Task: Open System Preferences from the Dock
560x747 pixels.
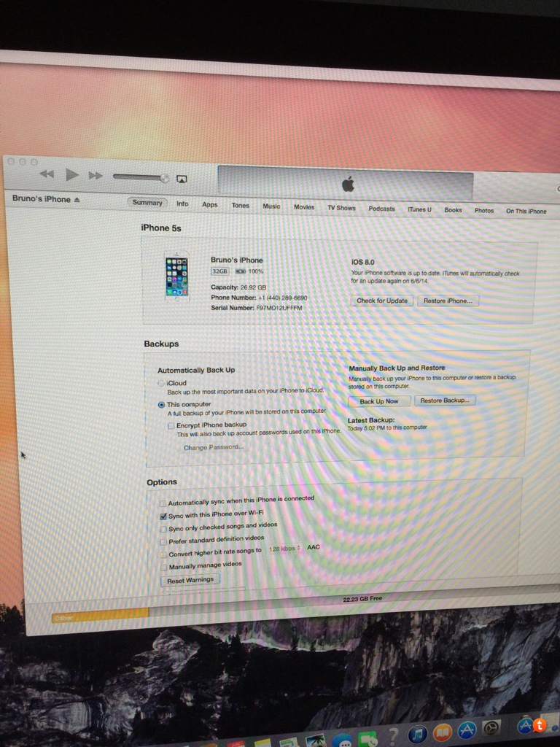Action: pyautogui.click(x=491, y=727)
